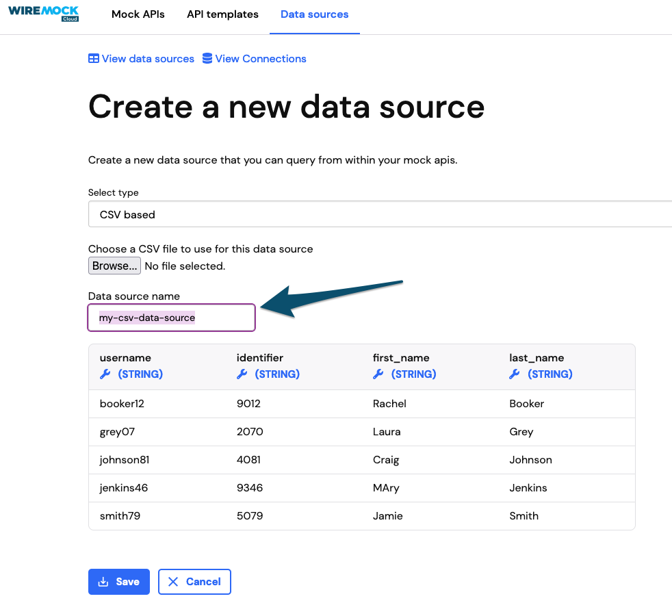Image resolution: width=672 pixels, height=616 pixels.
Task: Click the database icon beside View Connections
Action: coord(207,59)
